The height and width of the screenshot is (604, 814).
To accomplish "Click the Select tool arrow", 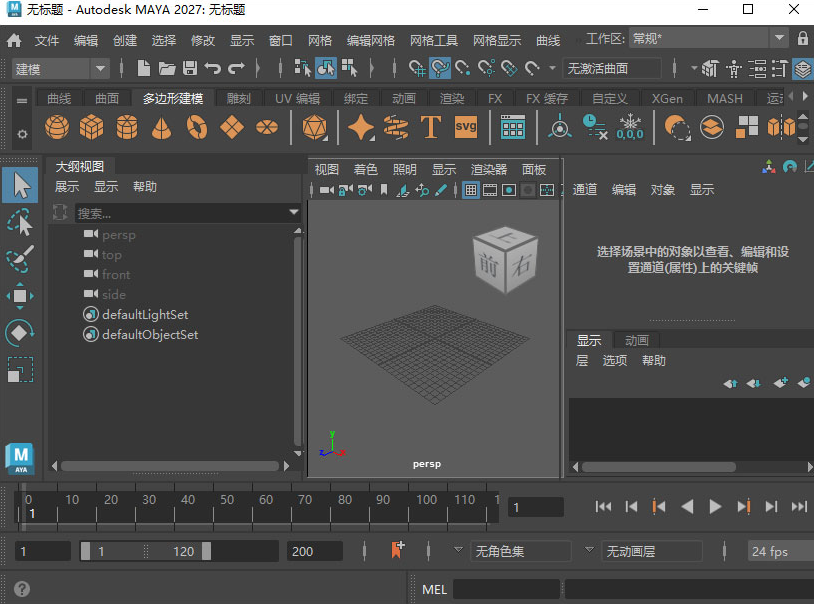I will 20,185.
